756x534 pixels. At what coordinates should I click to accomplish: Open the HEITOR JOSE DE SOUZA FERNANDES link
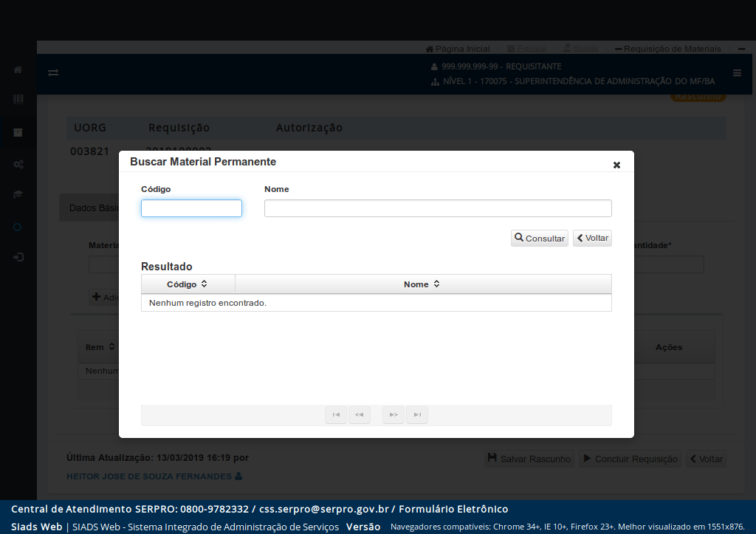coord(154,476)
